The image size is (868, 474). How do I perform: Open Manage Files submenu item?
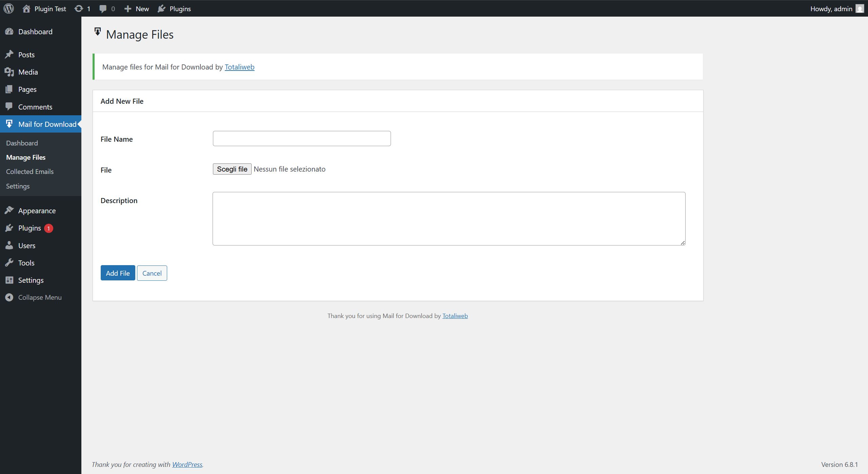[x=26, y=157]
